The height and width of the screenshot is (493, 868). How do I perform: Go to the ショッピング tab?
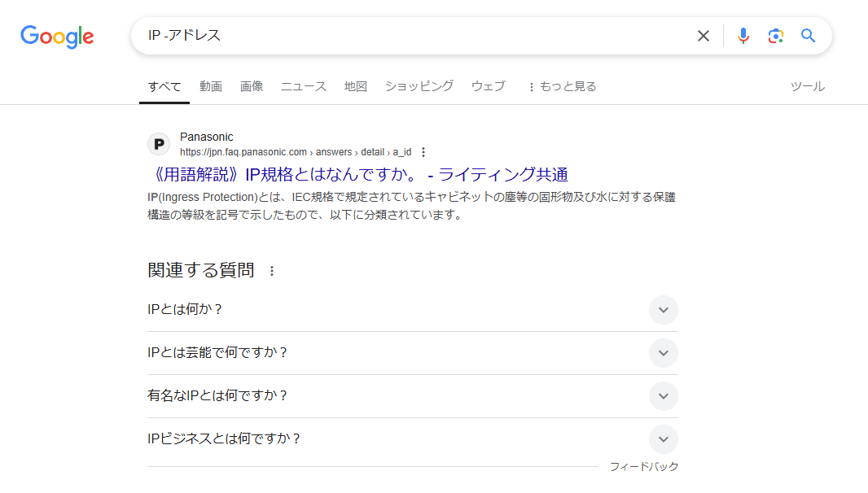click(x=419, y=86)
